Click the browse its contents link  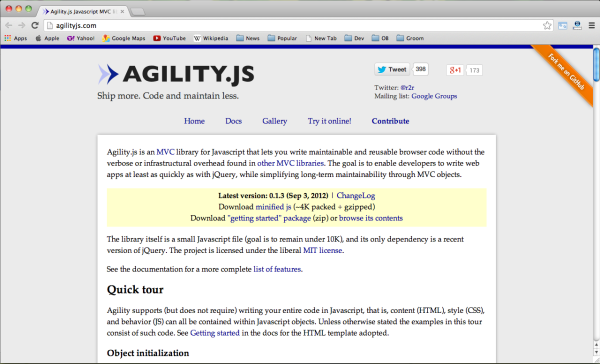coord(371,218)
